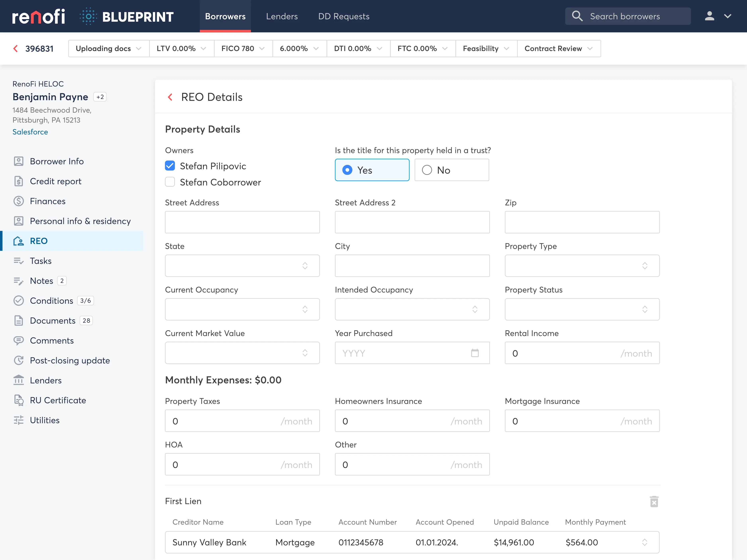Click the Utilities sliders icon
Viewport: 747px width, 560px height.
[19, 420]
